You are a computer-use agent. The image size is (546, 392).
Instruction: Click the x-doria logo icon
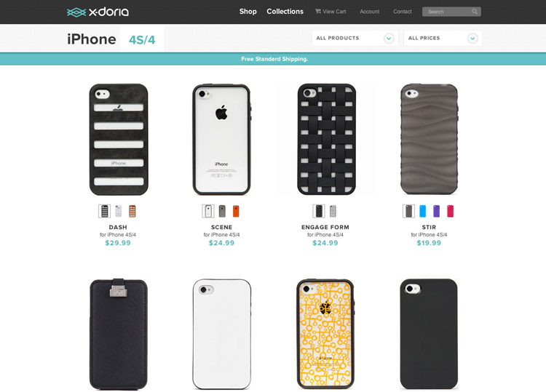click(x=76, y=12)
